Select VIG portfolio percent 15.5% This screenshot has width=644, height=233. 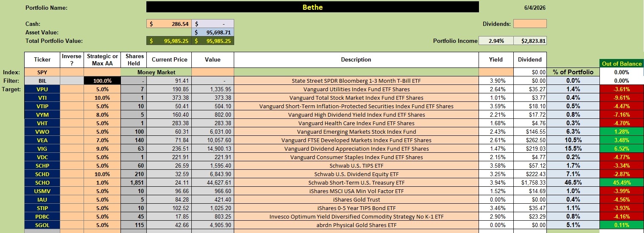point(573,149)
